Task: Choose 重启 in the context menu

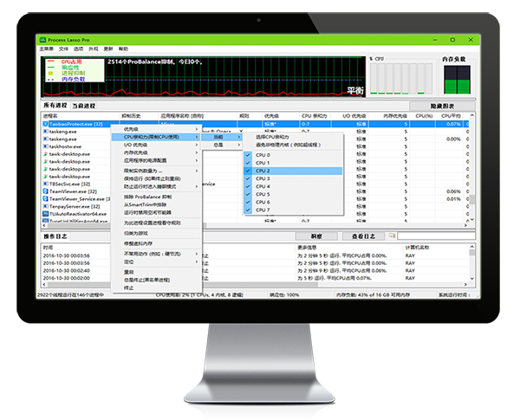Action: [128, 272]
